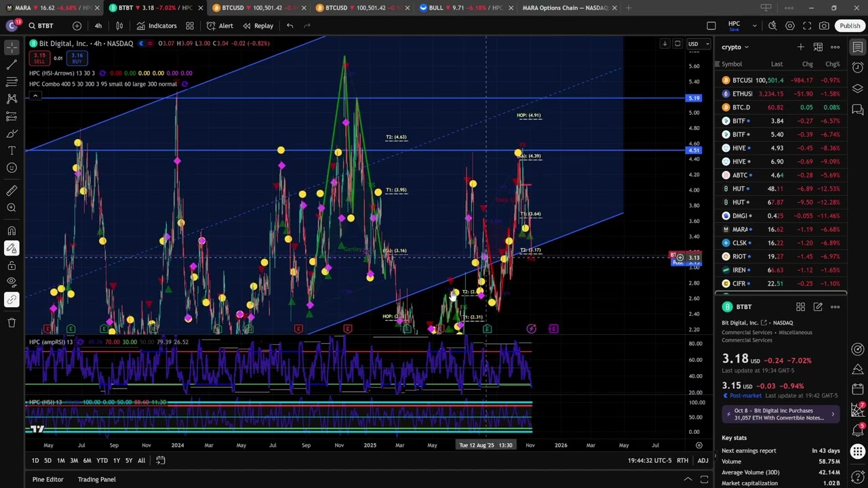Switch to MARA Options Chain tab
This screenshot has height=488, width=868.
[565, 7]
